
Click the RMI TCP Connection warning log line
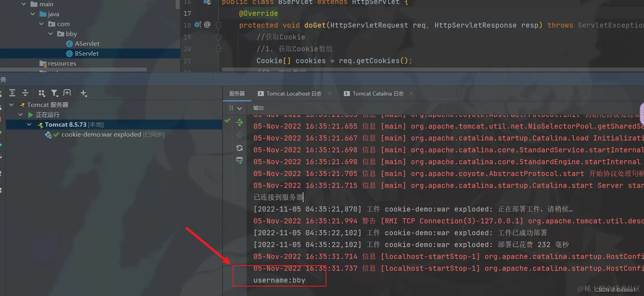449,221
